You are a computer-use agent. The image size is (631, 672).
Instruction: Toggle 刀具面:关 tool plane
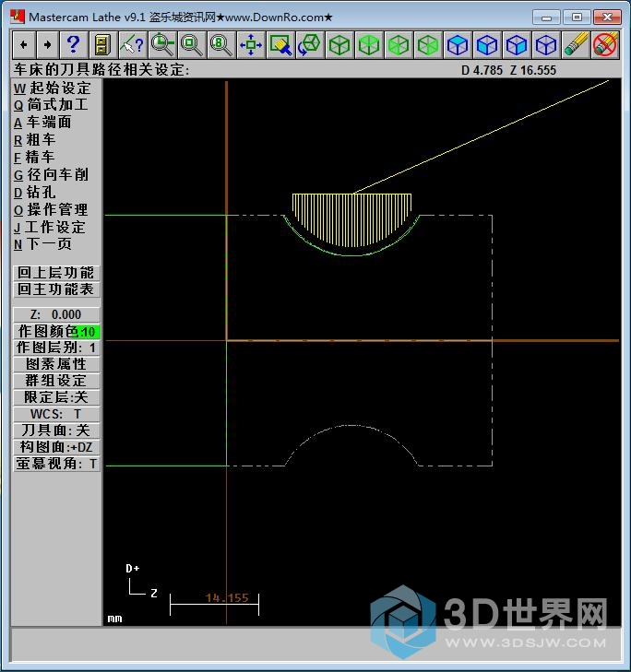pyautogui.click(x=56, y=430)
